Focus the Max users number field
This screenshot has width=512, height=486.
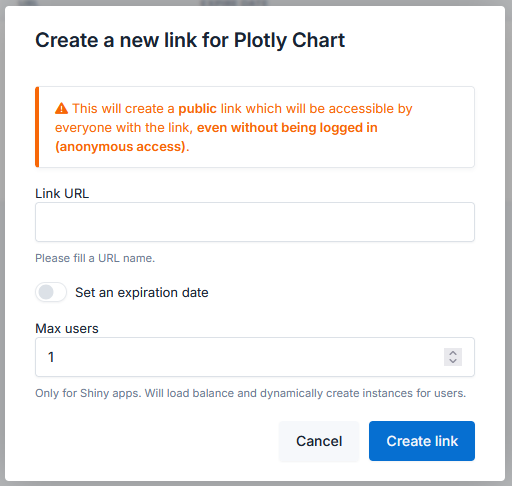click(255, 357)
